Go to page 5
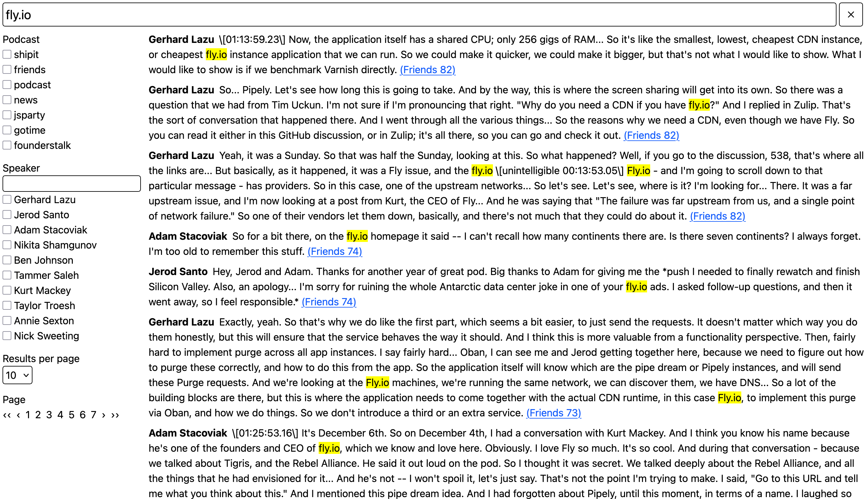Viewport: 868px width, 499px height. point(72,415)
